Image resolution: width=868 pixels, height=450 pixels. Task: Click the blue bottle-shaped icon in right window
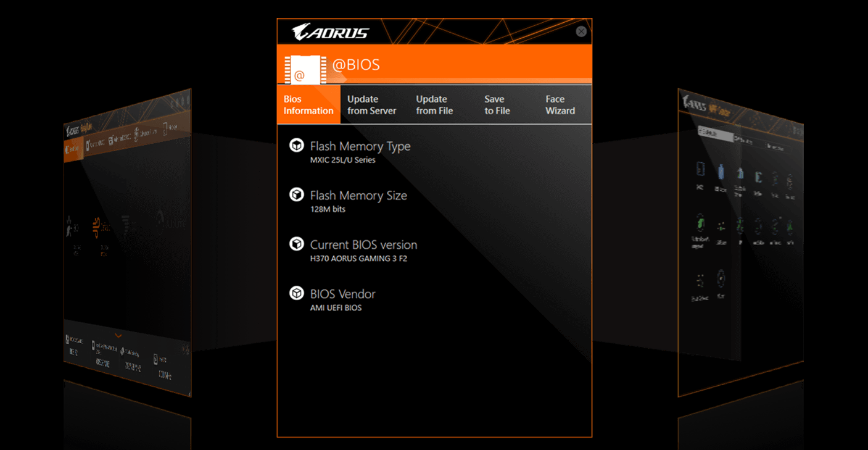coord(721,172)
